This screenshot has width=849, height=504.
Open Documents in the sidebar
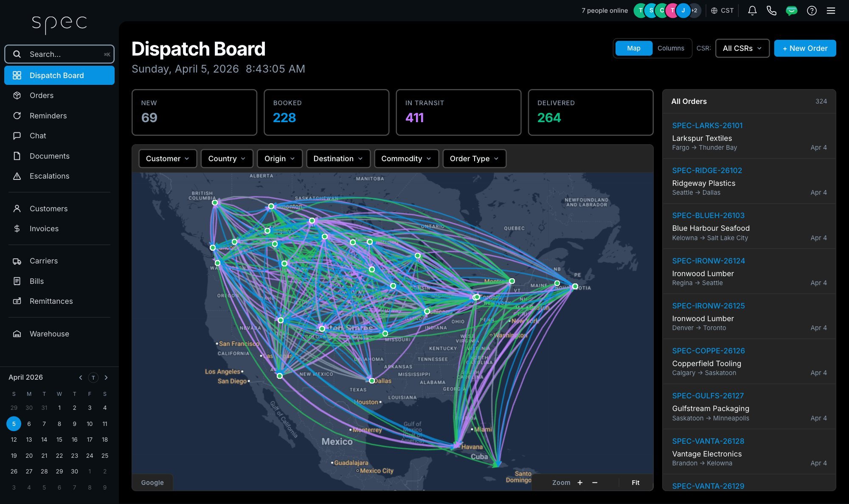tap(59, 156)
